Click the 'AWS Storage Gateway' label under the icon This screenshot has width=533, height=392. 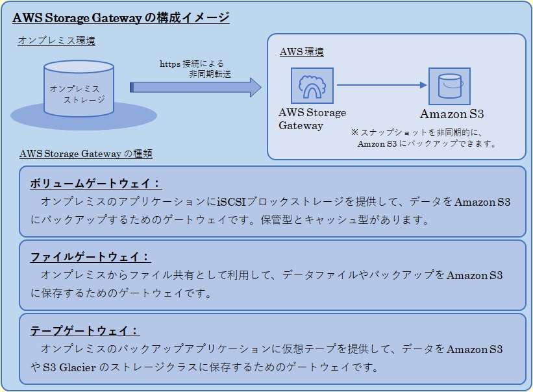(312, 119)
